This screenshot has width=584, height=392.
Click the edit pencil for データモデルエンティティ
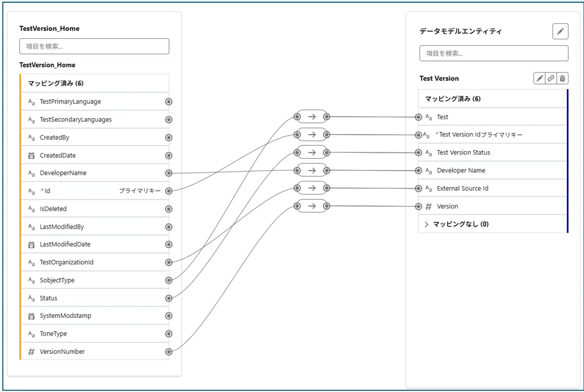tap(560, 31)
